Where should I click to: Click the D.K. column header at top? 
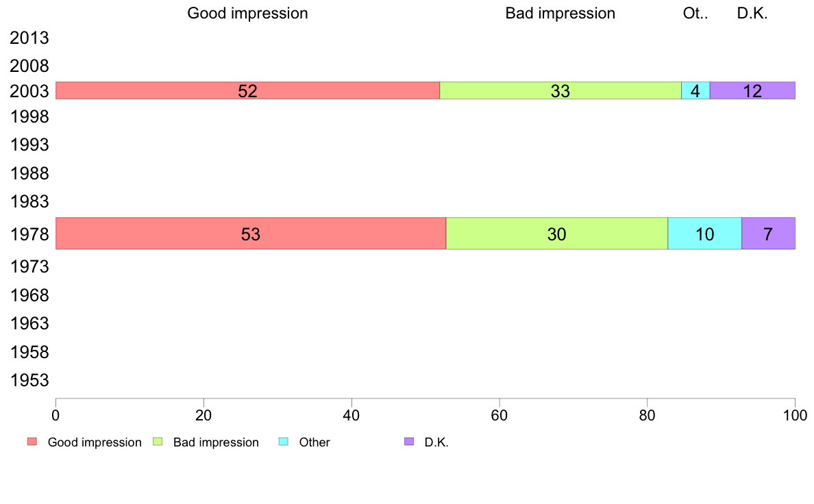tap(752, 13)
